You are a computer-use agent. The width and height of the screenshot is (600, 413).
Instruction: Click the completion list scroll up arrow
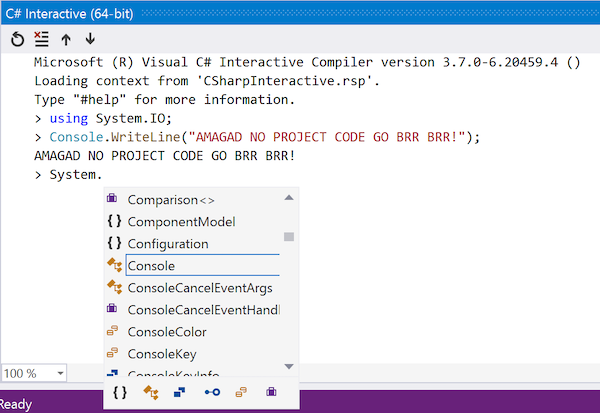289,198
